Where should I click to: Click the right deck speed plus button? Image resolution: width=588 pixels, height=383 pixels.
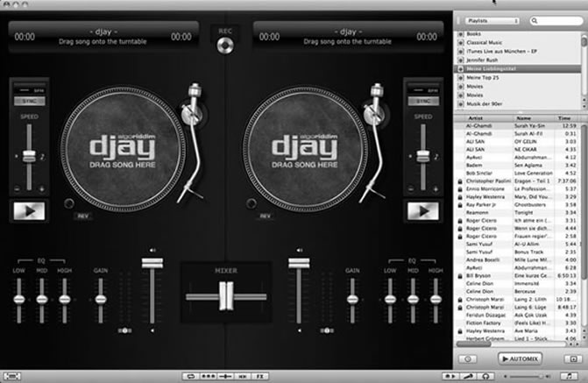436,189
